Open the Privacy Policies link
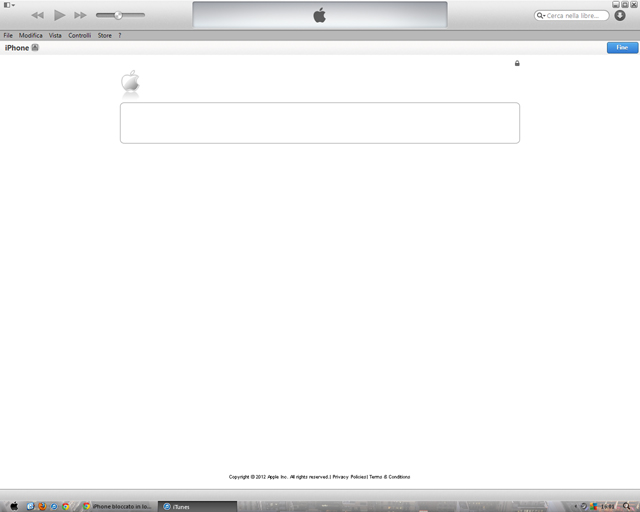 coord(349,477)
